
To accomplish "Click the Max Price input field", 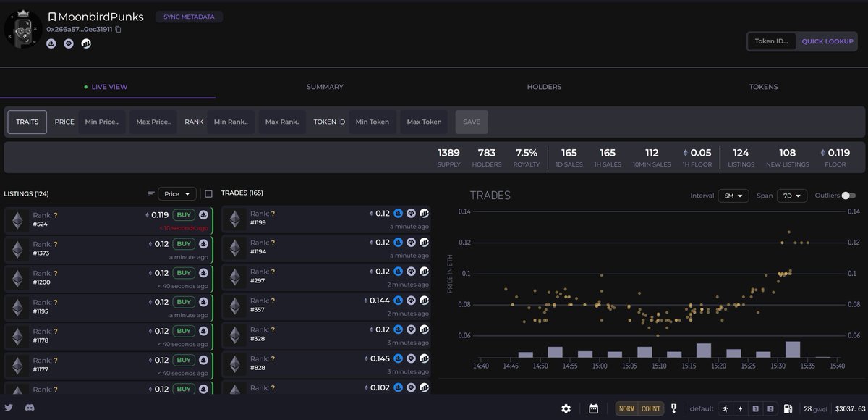I will click(x=153, y=122).
